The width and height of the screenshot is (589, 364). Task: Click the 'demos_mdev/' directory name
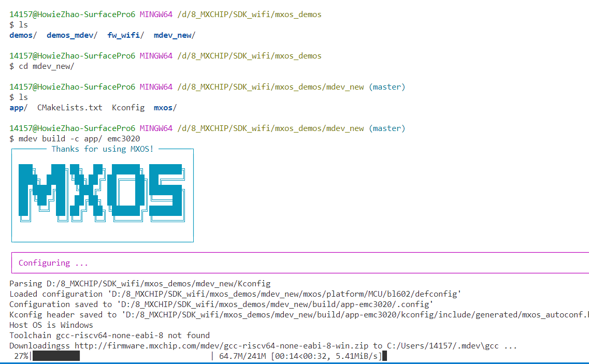point(71,35)
